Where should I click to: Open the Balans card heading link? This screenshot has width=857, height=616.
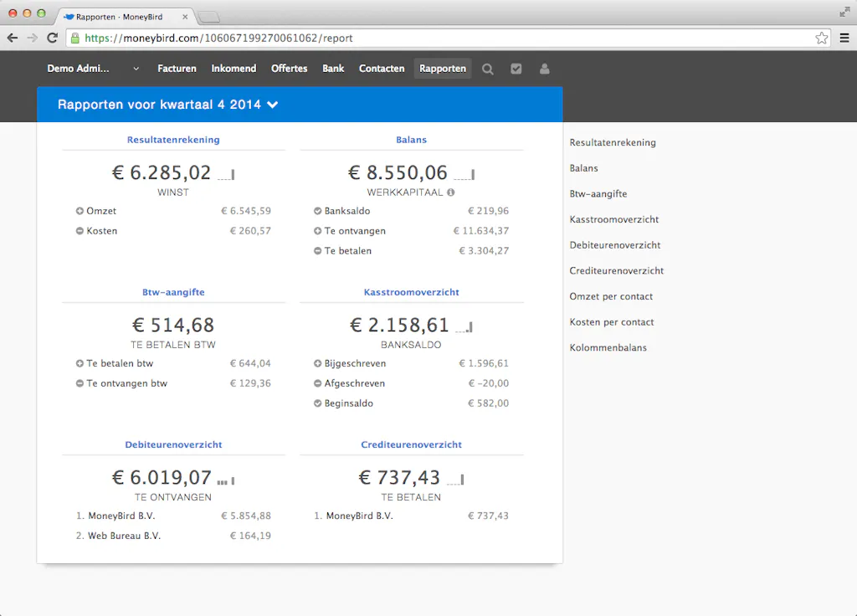pos(411,140)
